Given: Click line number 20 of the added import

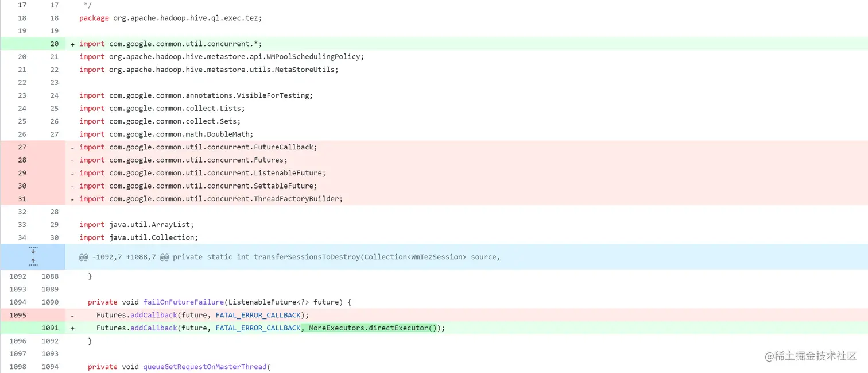Looking at the screenshot, I should tap(54, 44).
